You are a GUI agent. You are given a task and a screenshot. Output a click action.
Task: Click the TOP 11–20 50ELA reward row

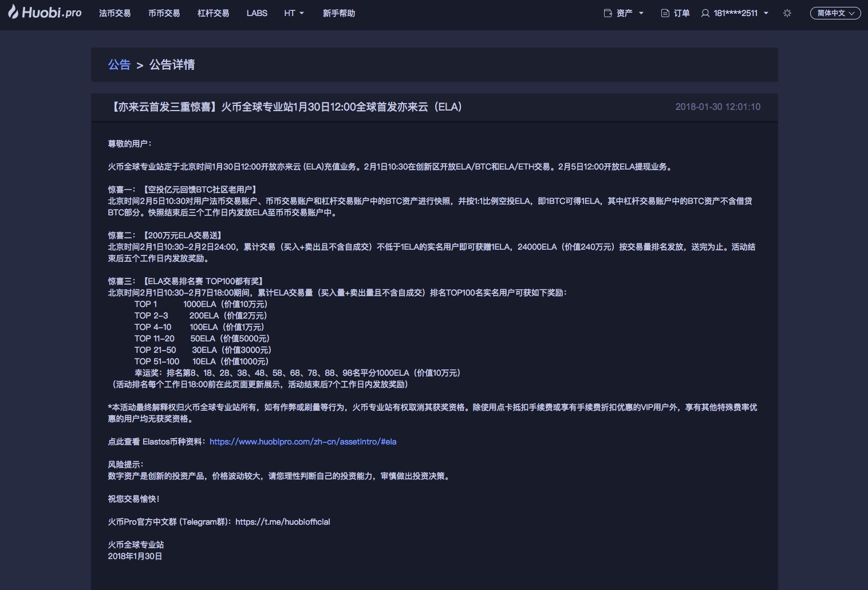(202, 339)
